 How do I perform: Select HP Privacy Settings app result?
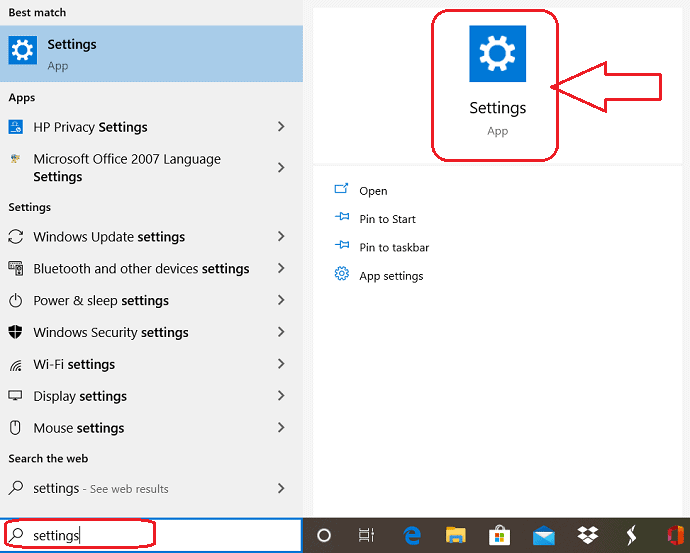tap(151, 127)
